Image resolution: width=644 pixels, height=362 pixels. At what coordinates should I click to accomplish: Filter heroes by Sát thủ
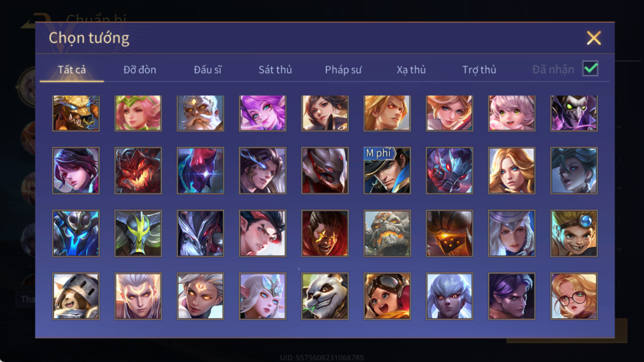(275, 70)
